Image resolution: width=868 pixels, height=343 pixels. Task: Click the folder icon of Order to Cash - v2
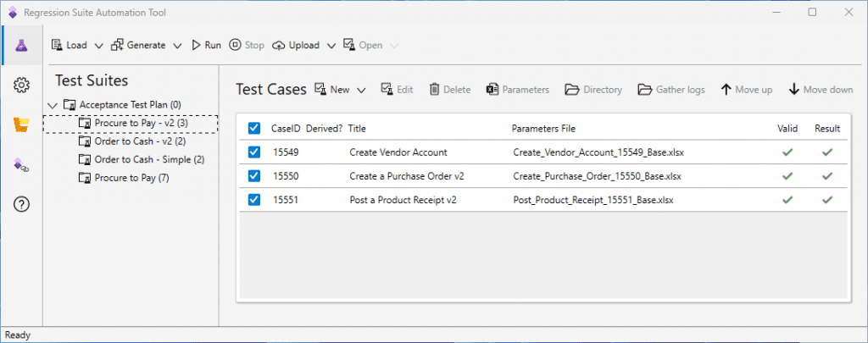(85, 141)
